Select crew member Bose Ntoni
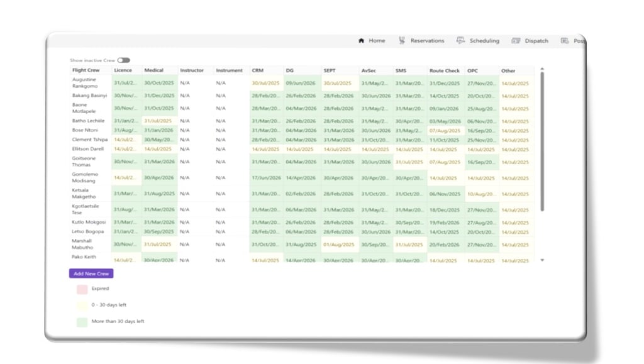The width and height of the screenshot is (644, 364). [x=85, y=130]
